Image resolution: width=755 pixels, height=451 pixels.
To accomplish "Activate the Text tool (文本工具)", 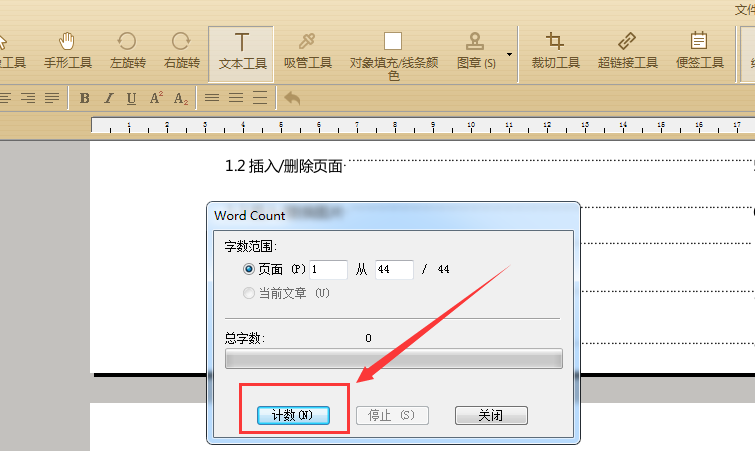I will pos(242,54).
